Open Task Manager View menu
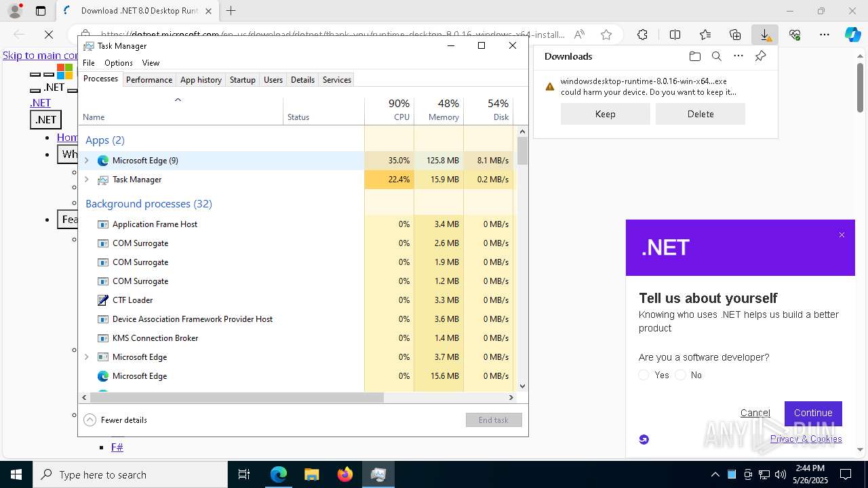The image size is (868, 488). click(x=151, y=63)
